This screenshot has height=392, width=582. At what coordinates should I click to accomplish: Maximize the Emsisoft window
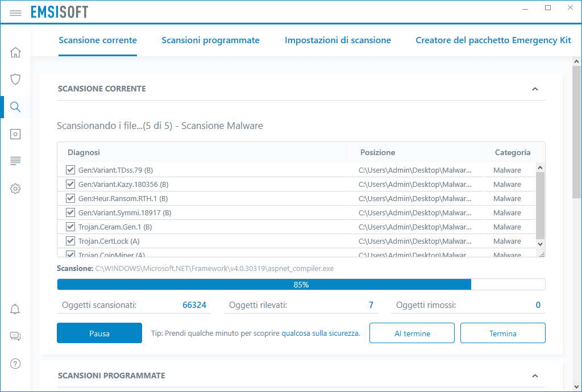[548, 8]
